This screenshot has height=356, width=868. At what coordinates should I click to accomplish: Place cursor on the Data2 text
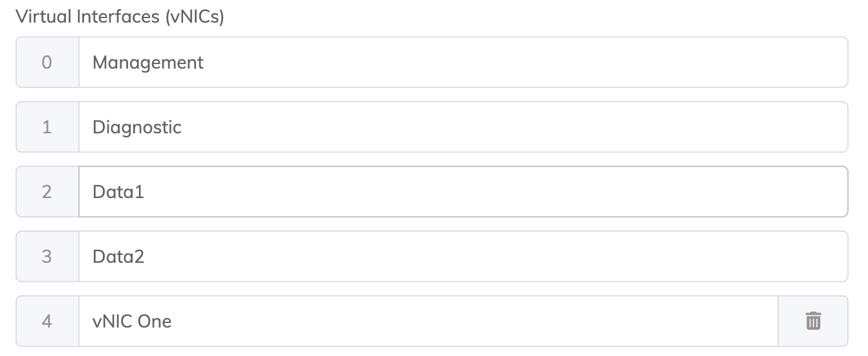(118, 256)
